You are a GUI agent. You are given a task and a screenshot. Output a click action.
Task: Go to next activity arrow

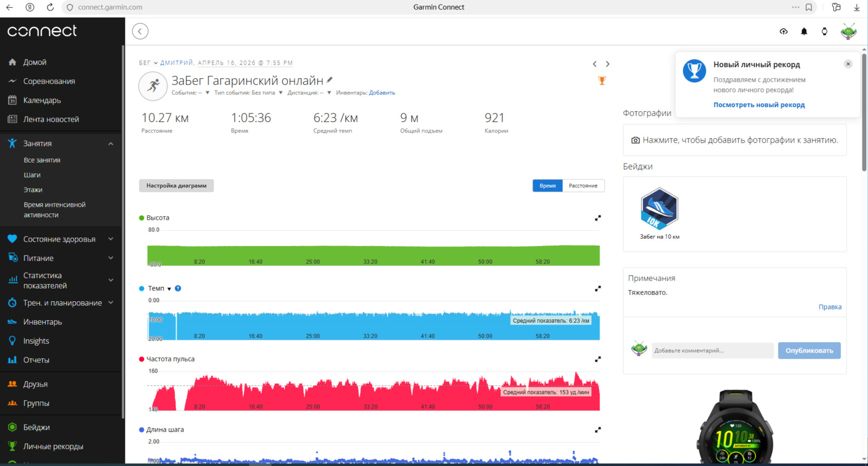607,64
